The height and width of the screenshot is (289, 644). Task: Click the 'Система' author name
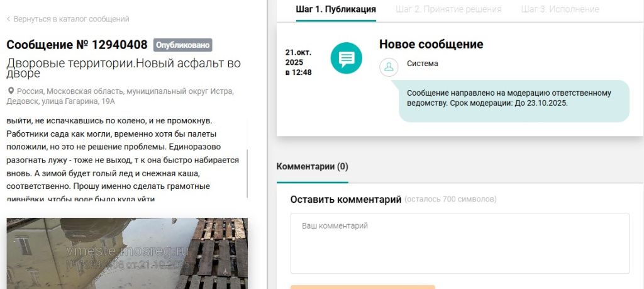422,64
